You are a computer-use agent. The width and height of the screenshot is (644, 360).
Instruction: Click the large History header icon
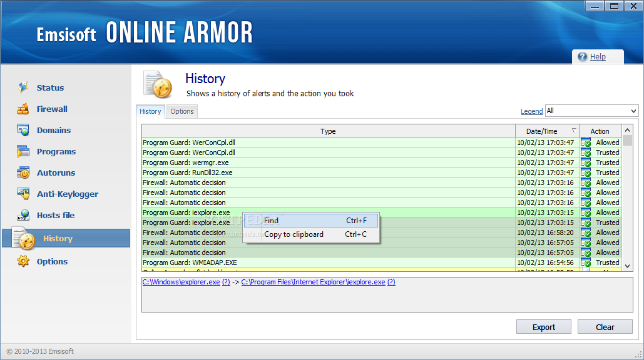click(x=158, y=84)
